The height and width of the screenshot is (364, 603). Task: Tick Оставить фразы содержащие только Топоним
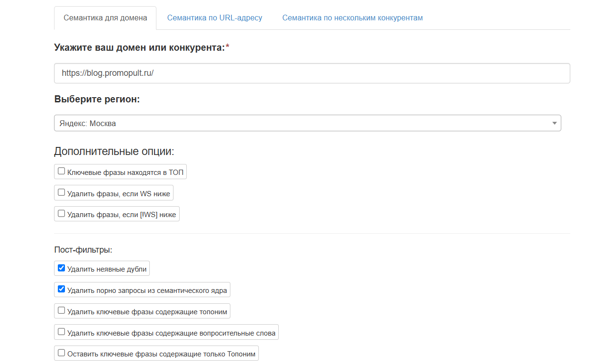pyautogui.click(x=61, y=353)
